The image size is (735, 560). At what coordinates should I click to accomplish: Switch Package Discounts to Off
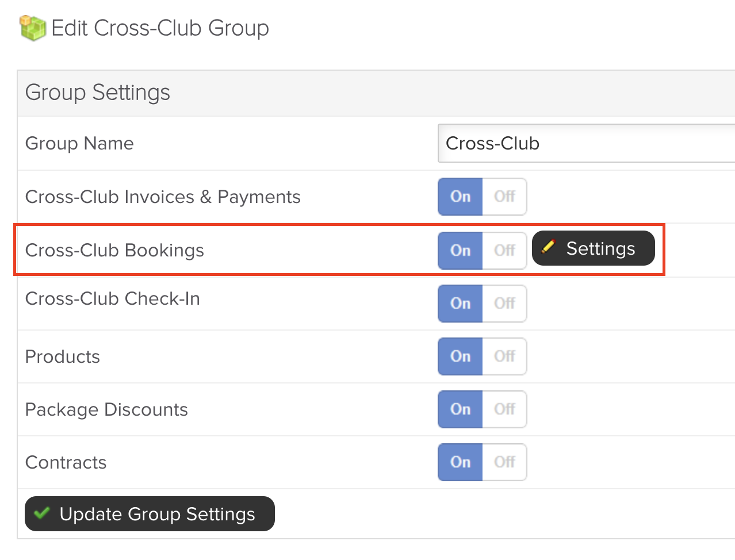tap(504, 409)
